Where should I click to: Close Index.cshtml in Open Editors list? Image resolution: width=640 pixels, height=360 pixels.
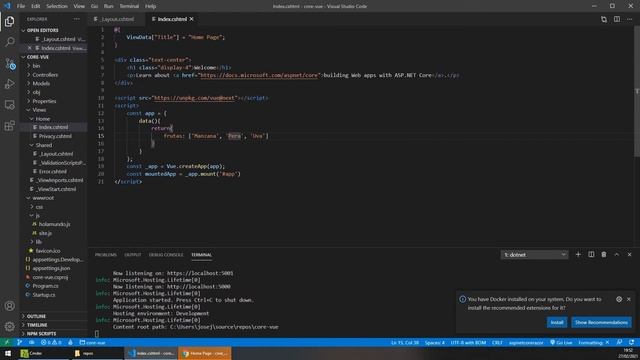pos(29,48)
